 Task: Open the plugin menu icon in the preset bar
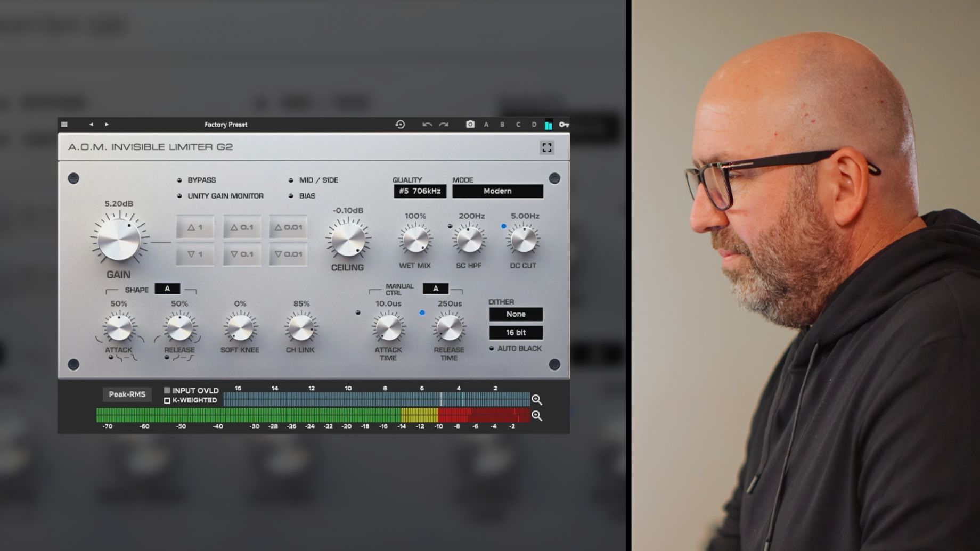64,125
